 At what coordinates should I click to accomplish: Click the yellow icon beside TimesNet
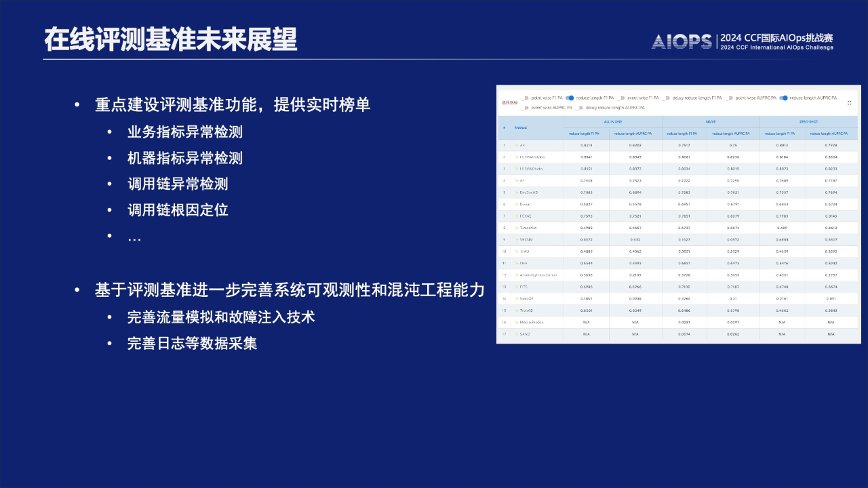tap(516, 228)
